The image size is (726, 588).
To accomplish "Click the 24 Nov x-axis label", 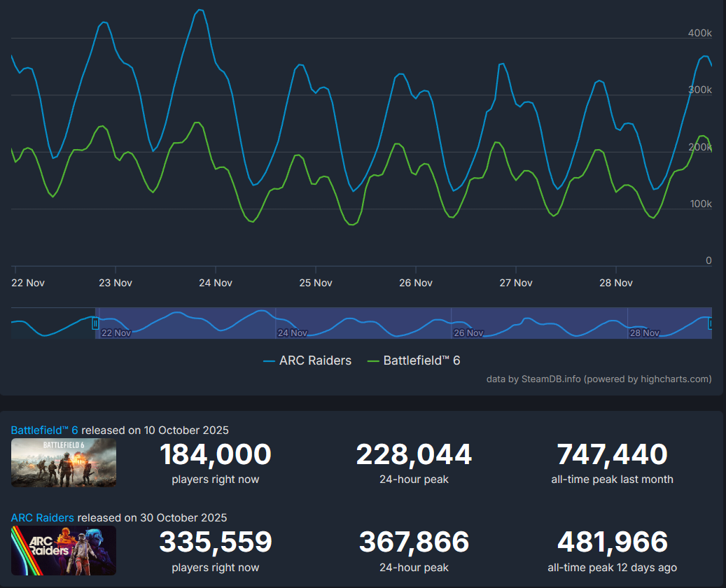I will 216,283.
